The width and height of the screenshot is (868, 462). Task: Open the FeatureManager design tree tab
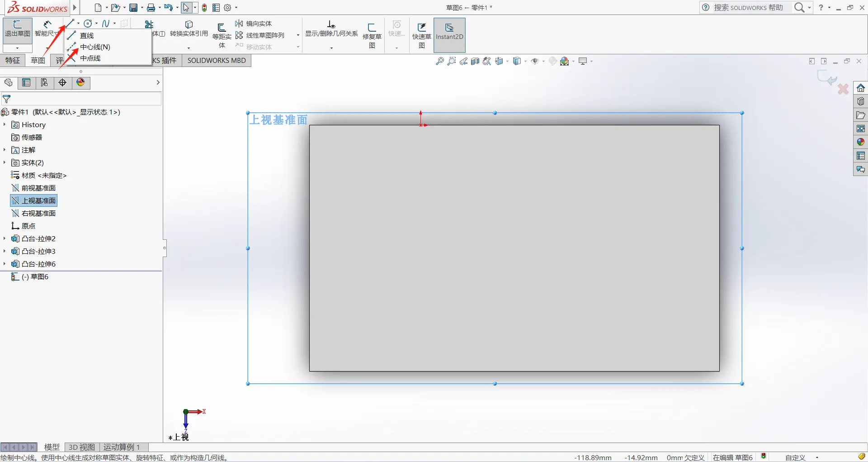point(8,82)
